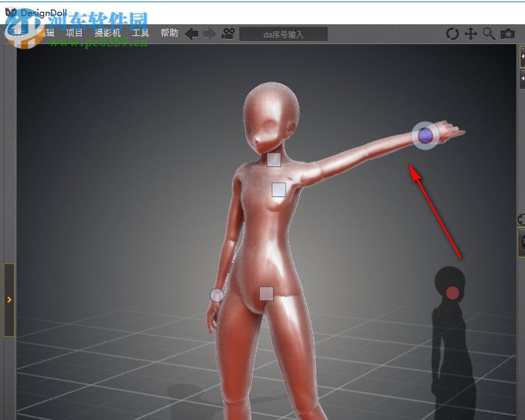Select the neck square controller

(x=274, y=160)
